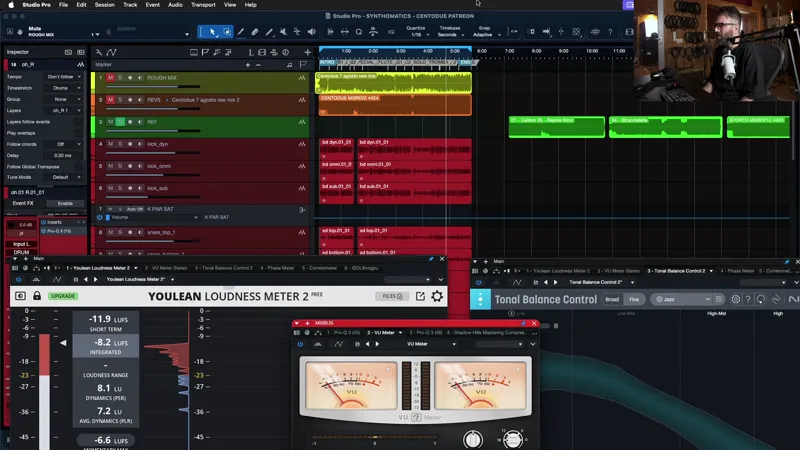Pin the Youlean plugin window
The image size is (800, 450).
click(431, 259)
